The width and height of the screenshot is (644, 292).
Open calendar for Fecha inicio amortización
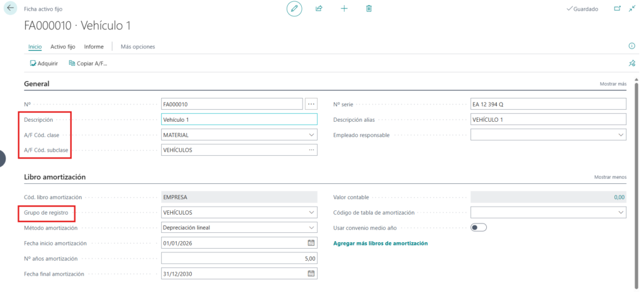pyautogui.click(x=311, y=243)
